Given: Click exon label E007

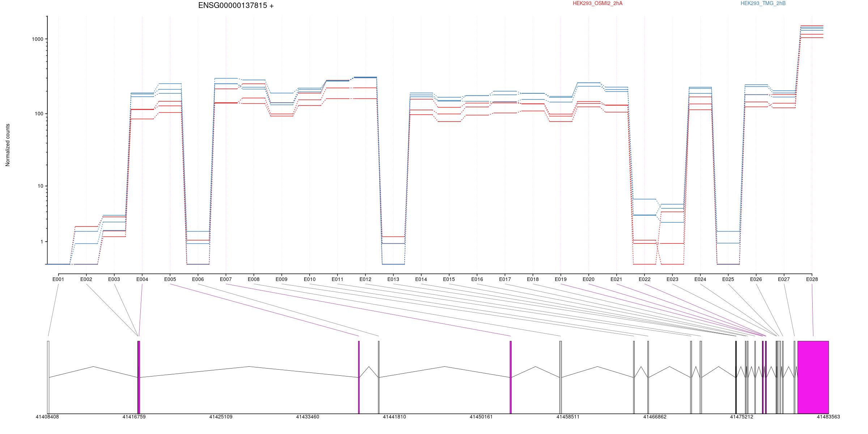Looking at the screenshot, I should click(226, 279).
